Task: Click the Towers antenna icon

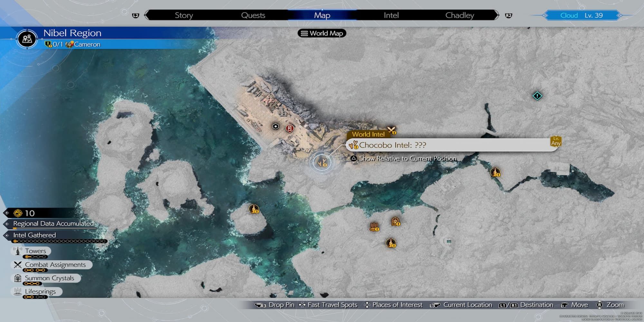Action: [x=17, y=251]
